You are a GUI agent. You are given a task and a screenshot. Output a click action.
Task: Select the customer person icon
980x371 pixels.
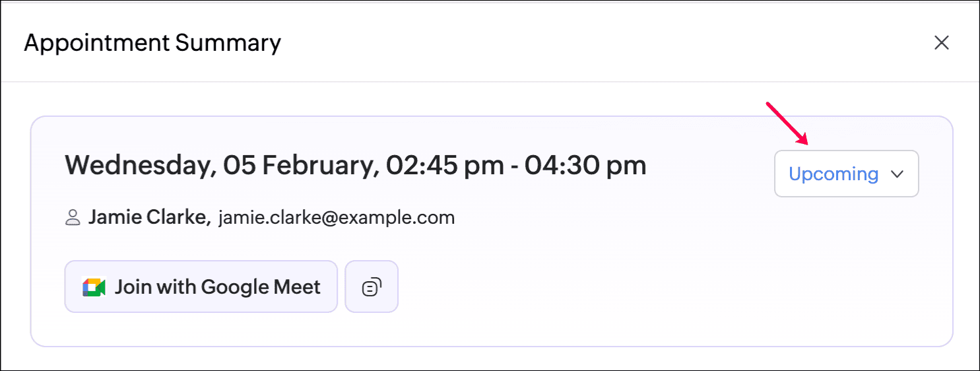(x=73, y=217)
